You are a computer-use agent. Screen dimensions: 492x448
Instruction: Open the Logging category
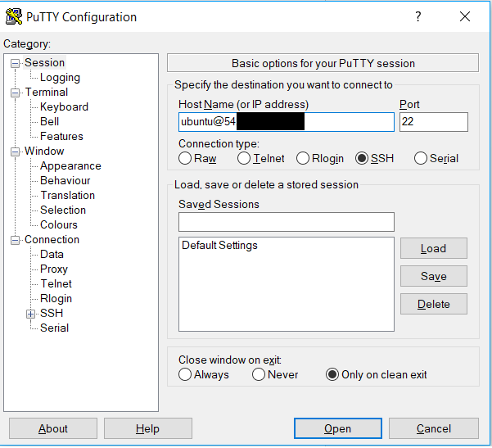(60, 78)
